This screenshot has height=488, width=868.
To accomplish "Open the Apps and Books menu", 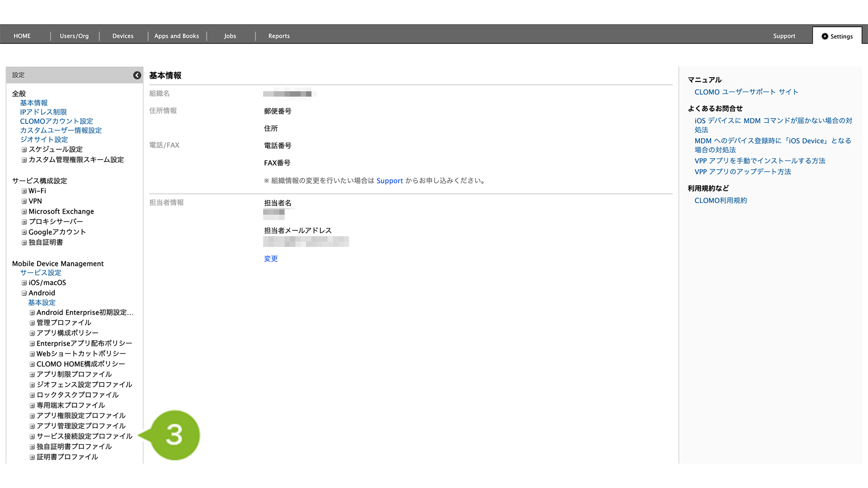I will (x=176, y=36).
